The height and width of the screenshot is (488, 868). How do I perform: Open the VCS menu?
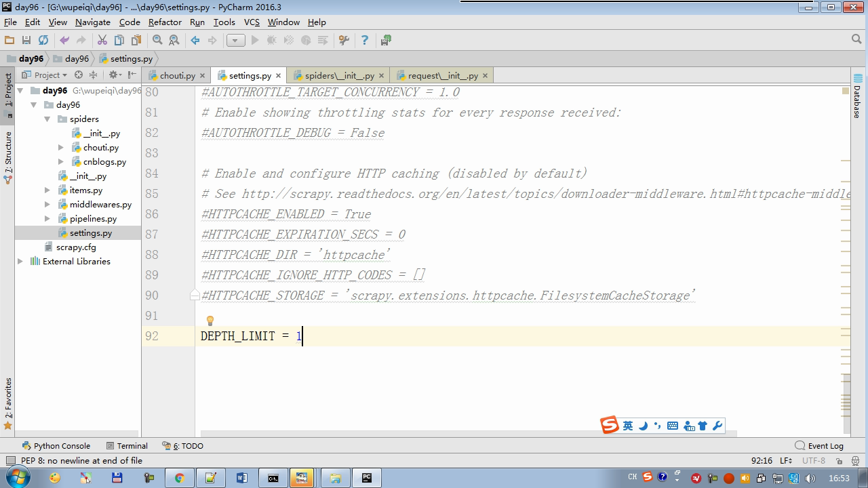(252, 22)
